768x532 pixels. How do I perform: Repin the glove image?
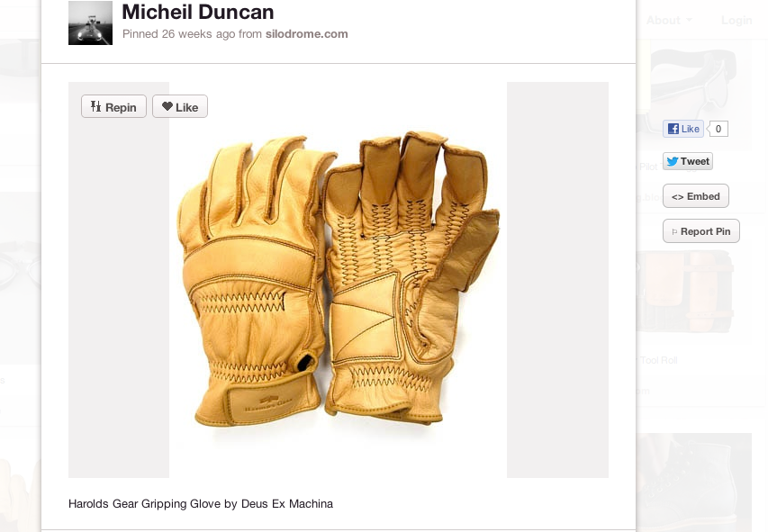pyautogui.click(x=113, y=106)
